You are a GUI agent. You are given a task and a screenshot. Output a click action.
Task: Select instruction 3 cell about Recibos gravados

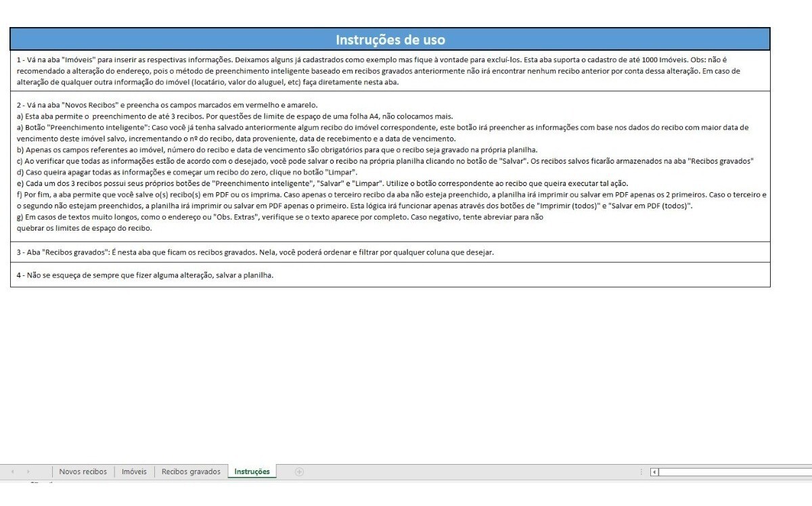coord(390,252)
